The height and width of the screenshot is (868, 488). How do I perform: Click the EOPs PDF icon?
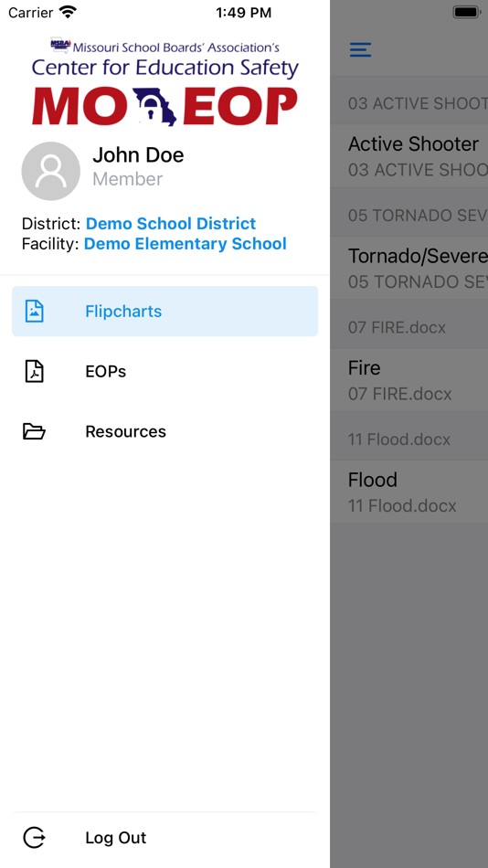point(35,371)
